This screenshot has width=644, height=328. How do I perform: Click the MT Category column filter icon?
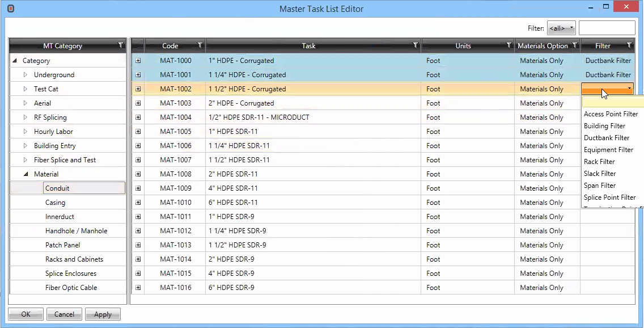click(x=121, y=45)
